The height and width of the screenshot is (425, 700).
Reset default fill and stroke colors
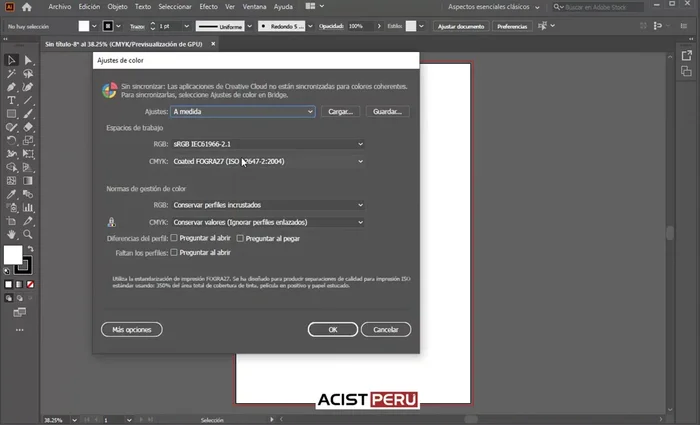7,271
